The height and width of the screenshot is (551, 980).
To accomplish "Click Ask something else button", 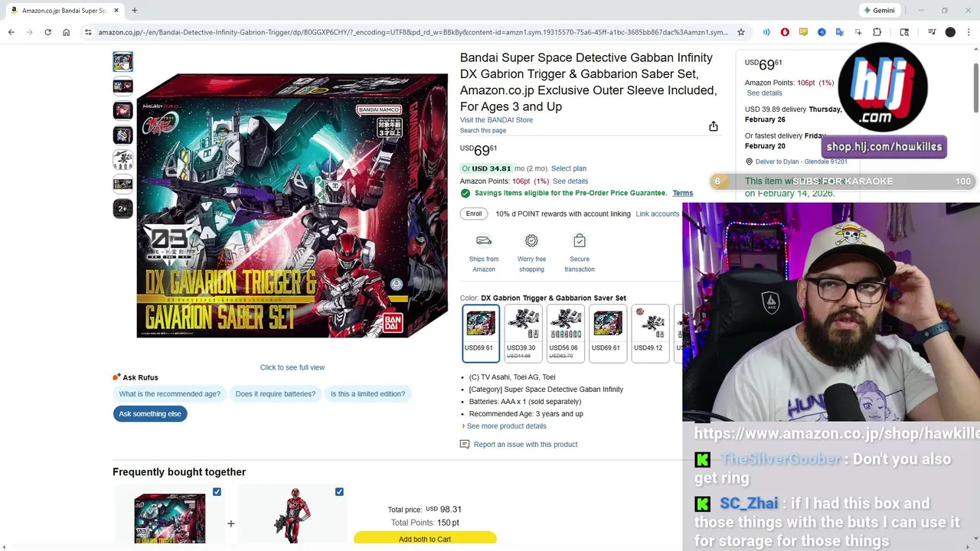I will 150,414.
